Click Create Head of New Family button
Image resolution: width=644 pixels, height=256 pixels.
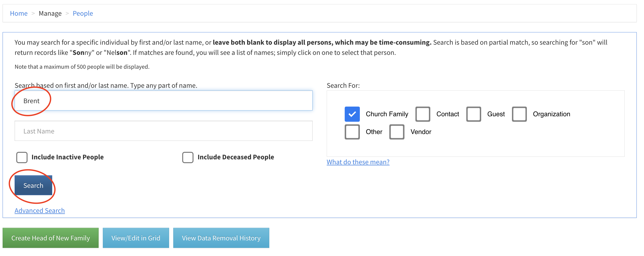(x=51, y=238)
